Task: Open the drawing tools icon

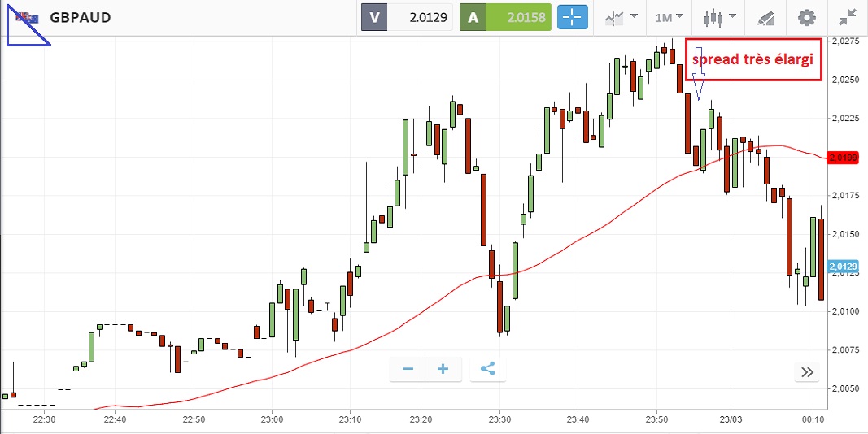Action: tap(765, 17)
